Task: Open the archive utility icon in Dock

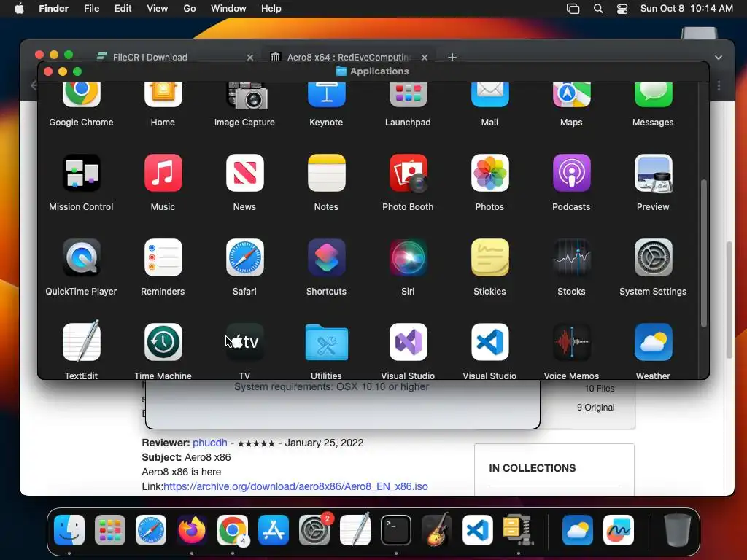Action: [x=519, y=529]
